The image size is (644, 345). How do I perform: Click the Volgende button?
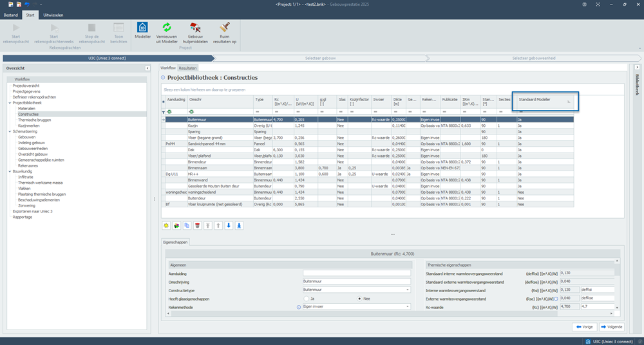612,327
